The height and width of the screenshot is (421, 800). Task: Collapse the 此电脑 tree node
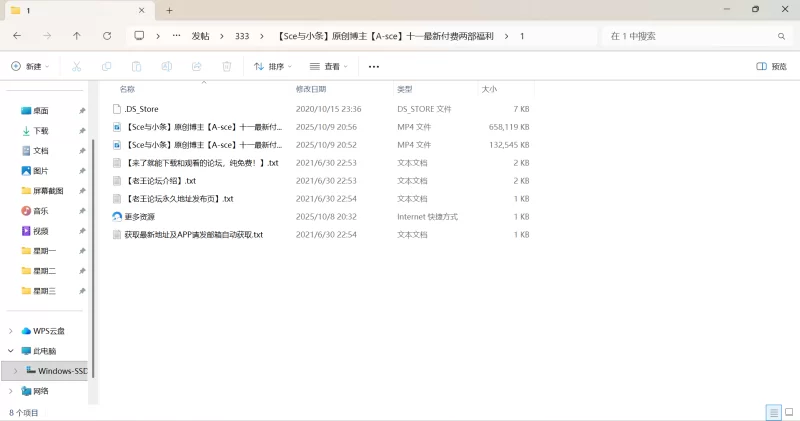pyautogui.click(x=11, y=351)
